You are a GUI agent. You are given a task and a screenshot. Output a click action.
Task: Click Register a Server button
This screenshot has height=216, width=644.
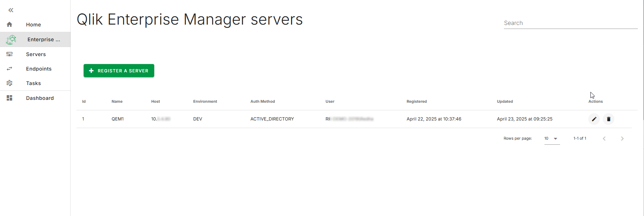(x=119, y=71)
